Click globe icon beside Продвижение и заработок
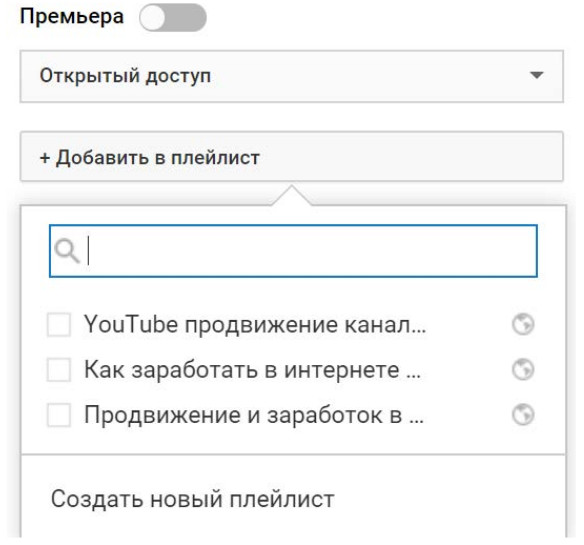 tap(523, 414)
